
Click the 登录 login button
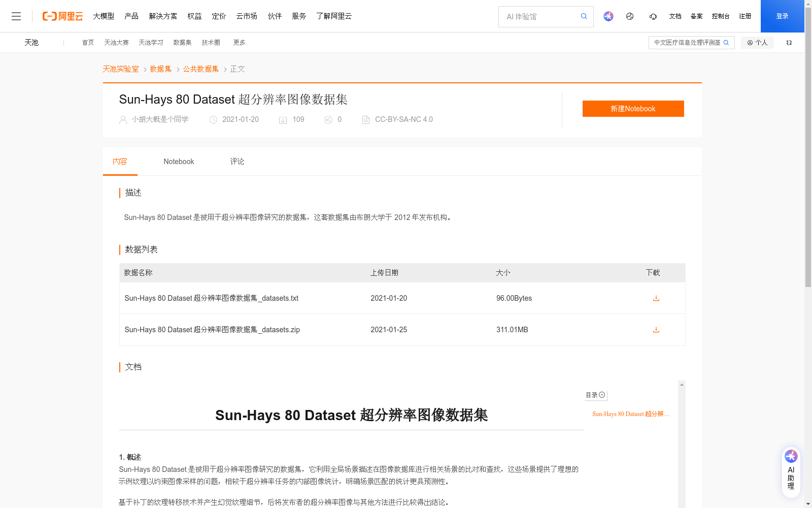(782, 16)
